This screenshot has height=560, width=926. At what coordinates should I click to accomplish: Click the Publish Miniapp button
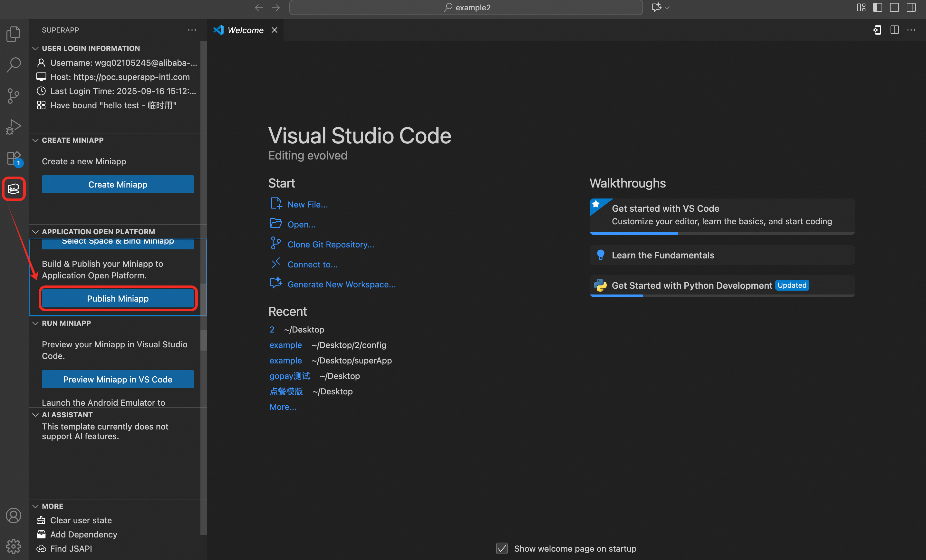[118, 298]
